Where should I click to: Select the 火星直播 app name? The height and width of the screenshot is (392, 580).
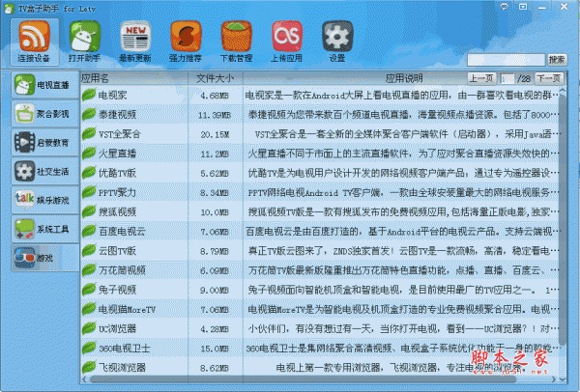117,154
